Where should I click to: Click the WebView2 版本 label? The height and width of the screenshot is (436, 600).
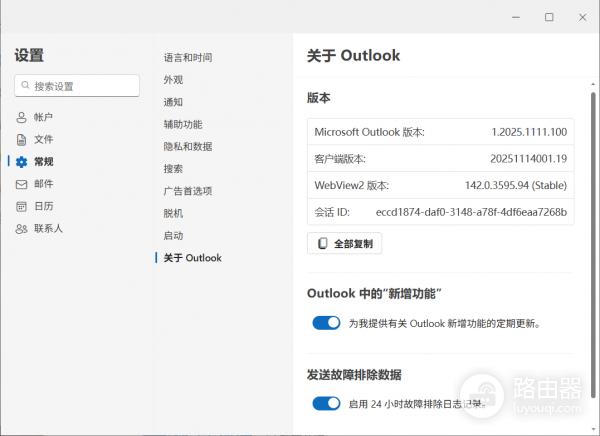point(352,185)
